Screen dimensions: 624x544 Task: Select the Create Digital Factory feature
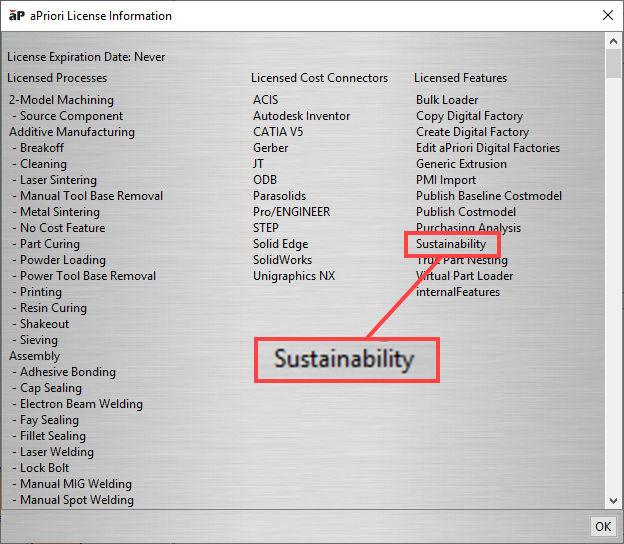pos(472,132)
